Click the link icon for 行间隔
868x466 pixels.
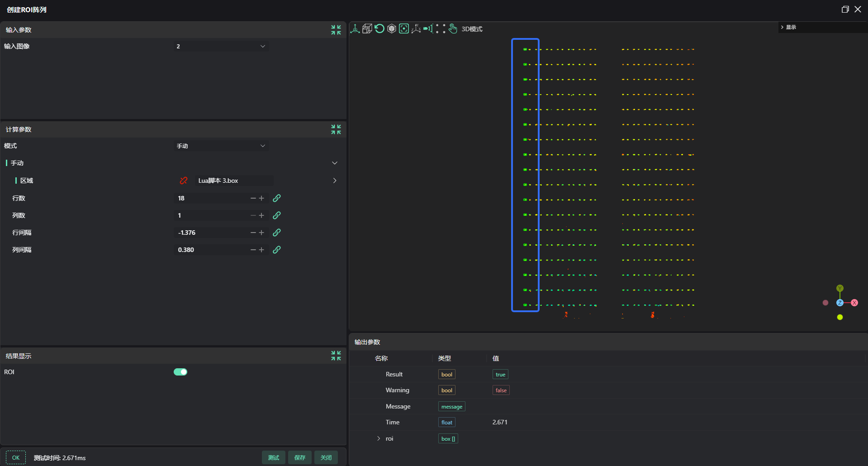[277, 233]
